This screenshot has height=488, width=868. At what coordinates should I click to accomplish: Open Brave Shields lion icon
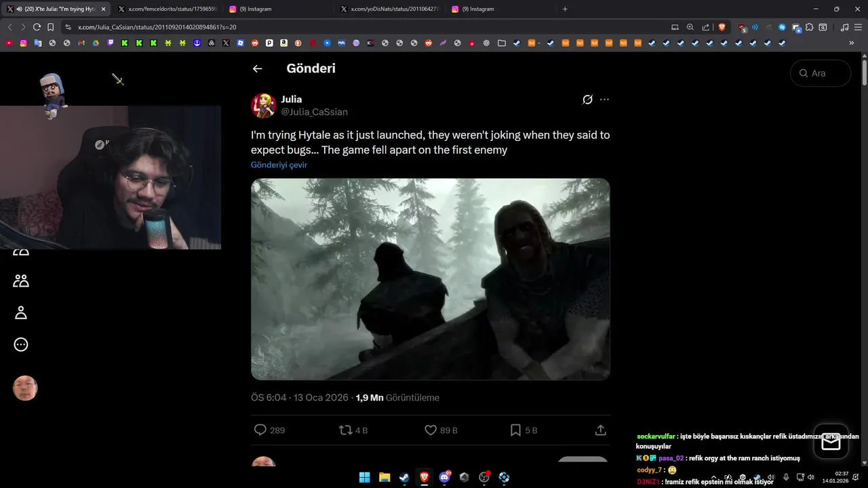point(722,27)
